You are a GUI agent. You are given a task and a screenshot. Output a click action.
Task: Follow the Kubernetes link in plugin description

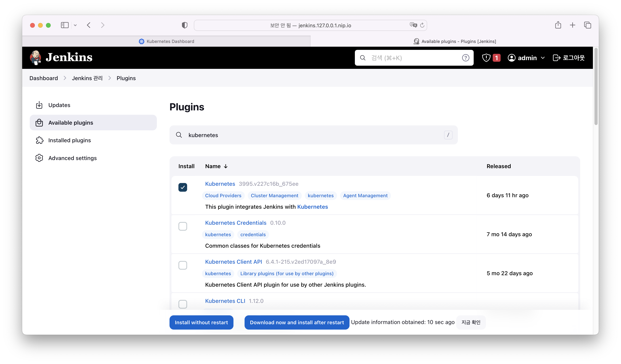312,207
